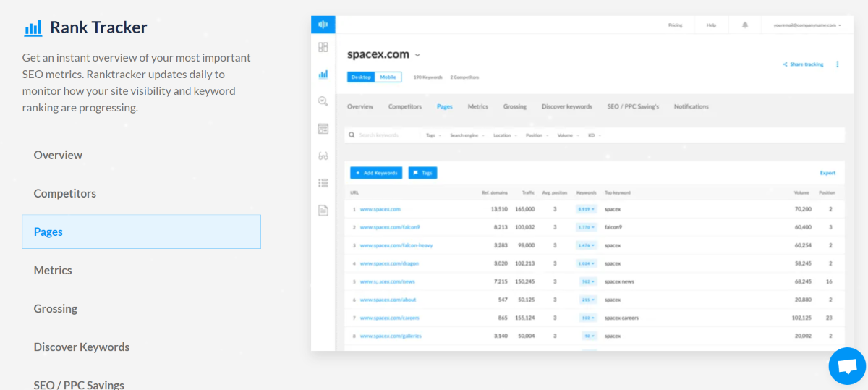The image size is (868, 390).
Task: Open the account email dropdown
Action: 807,25
